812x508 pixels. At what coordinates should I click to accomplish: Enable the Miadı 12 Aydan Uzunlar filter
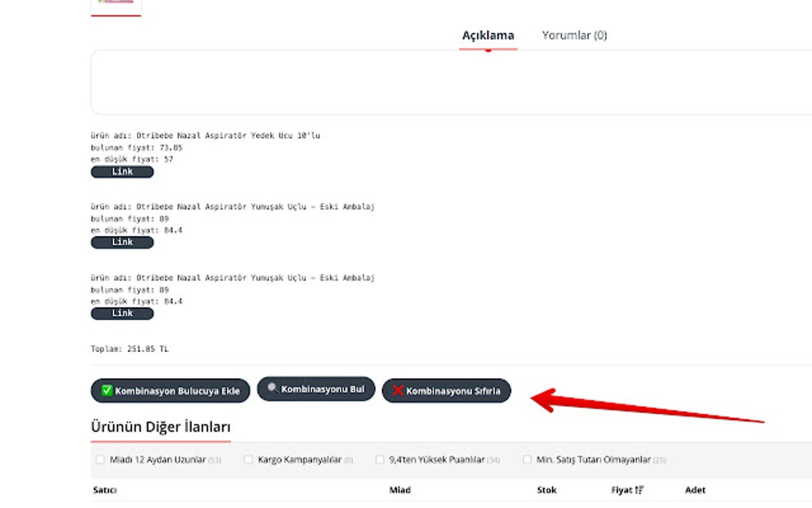[x=100, y=459]
